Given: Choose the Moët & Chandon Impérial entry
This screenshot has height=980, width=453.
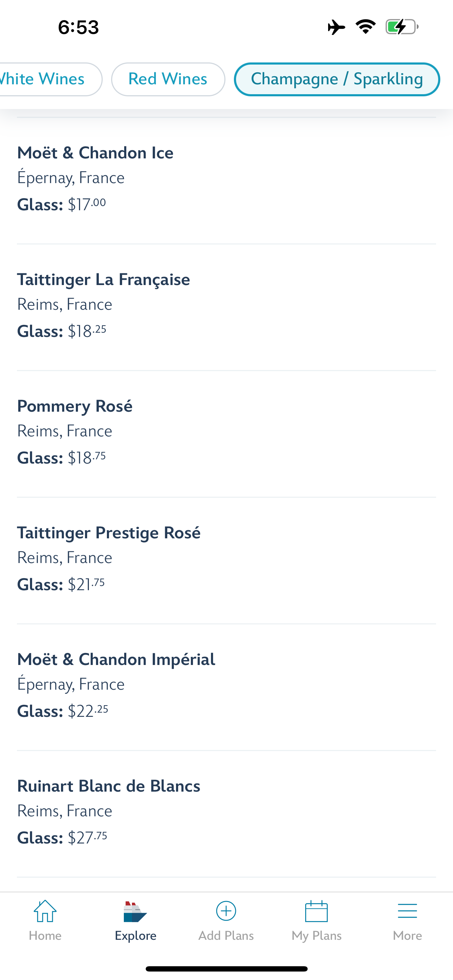Looking at the screenshot, I should (x=116, y=660).
